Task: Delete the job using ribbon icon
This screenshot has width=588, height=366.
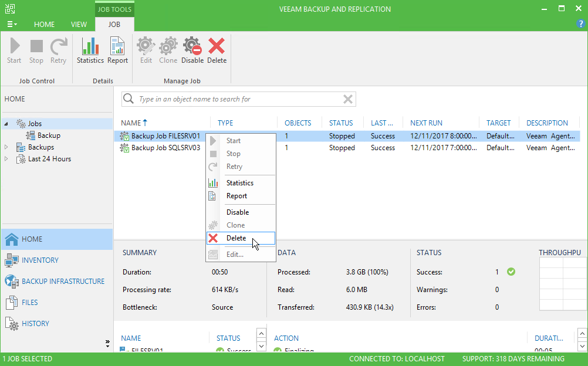Action: point(217,50)
